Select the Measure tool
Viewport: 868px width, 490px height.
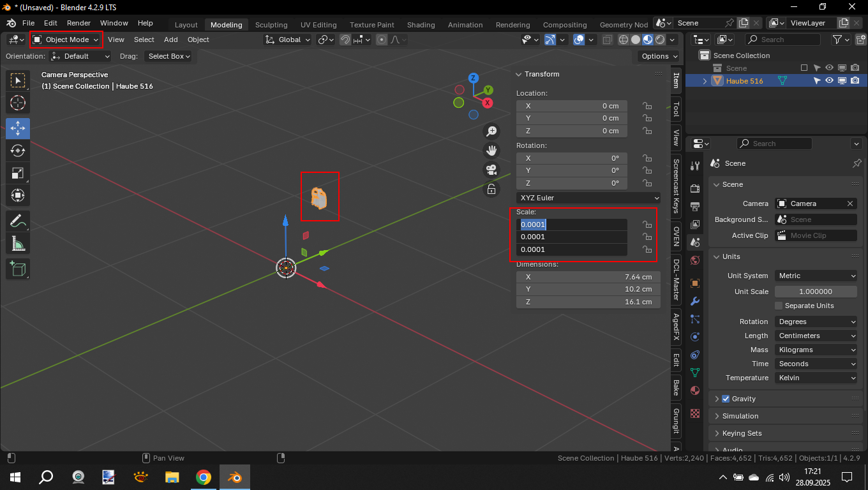18,244
